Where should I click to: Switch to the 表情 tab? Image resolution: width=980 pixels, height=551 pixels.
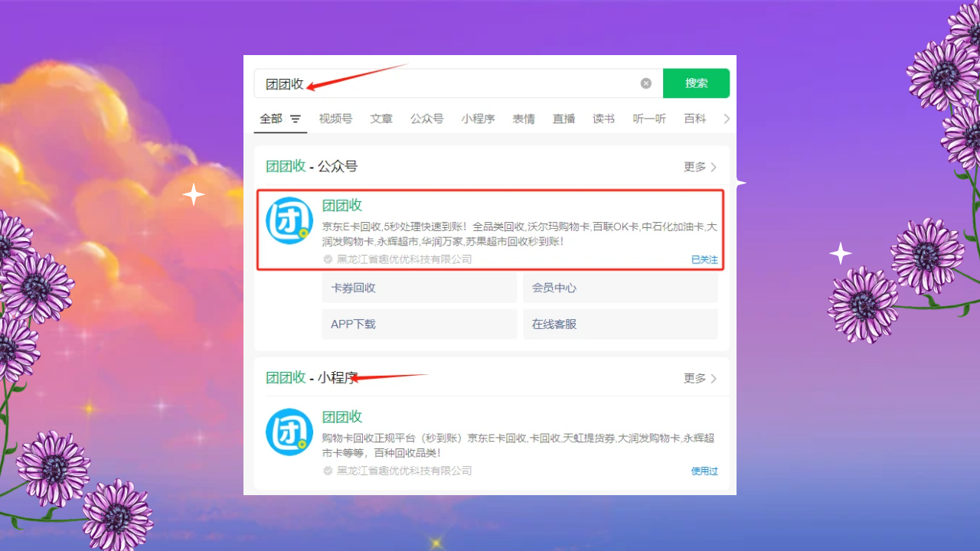click(524, 119)
